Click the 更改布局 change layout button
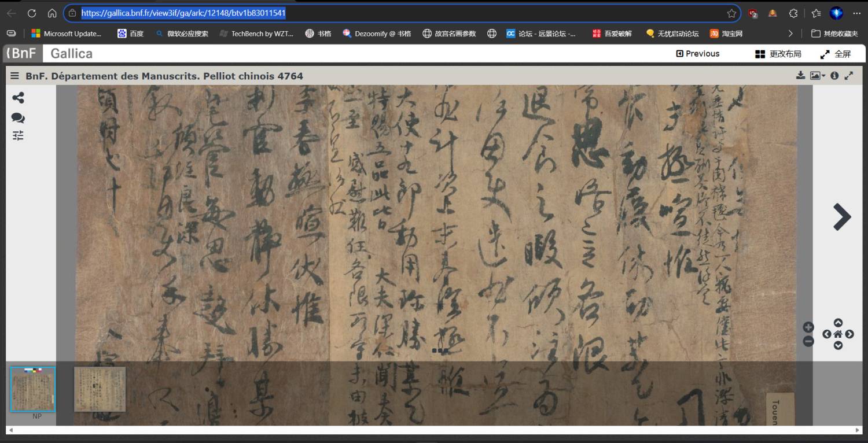The width and height of the screenshot is (868, 443). tap(778, 54)
